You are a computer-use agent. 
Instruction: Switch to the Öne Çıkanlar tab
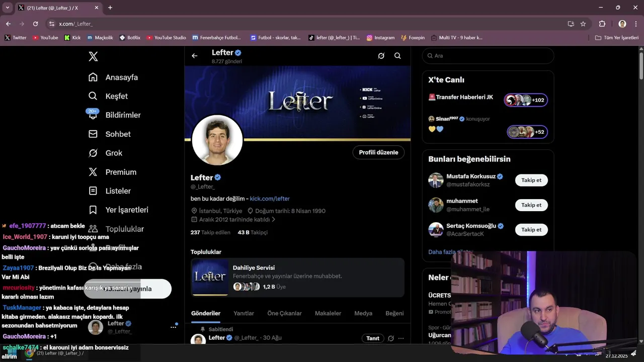coord(284,313)
